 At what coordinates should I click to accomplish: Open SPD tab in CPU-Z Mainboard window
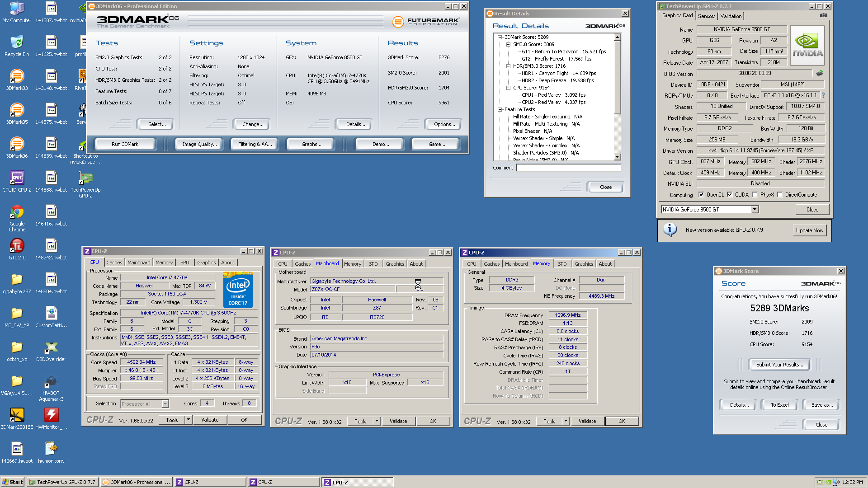[373, 264]
